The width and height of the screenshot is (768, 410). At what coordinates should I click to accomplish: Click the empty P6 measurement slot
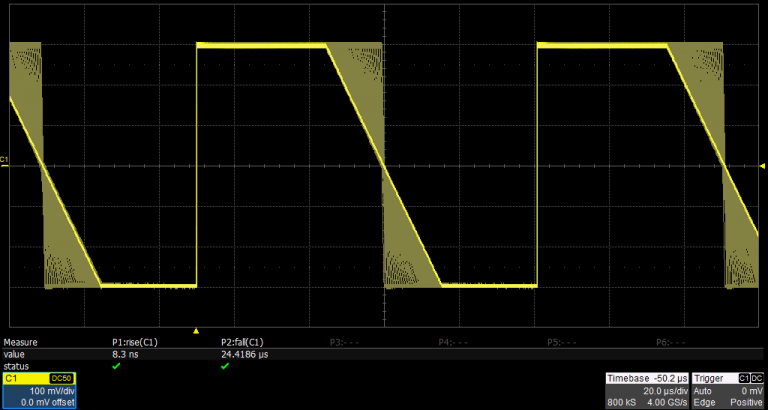coord(670,342)
